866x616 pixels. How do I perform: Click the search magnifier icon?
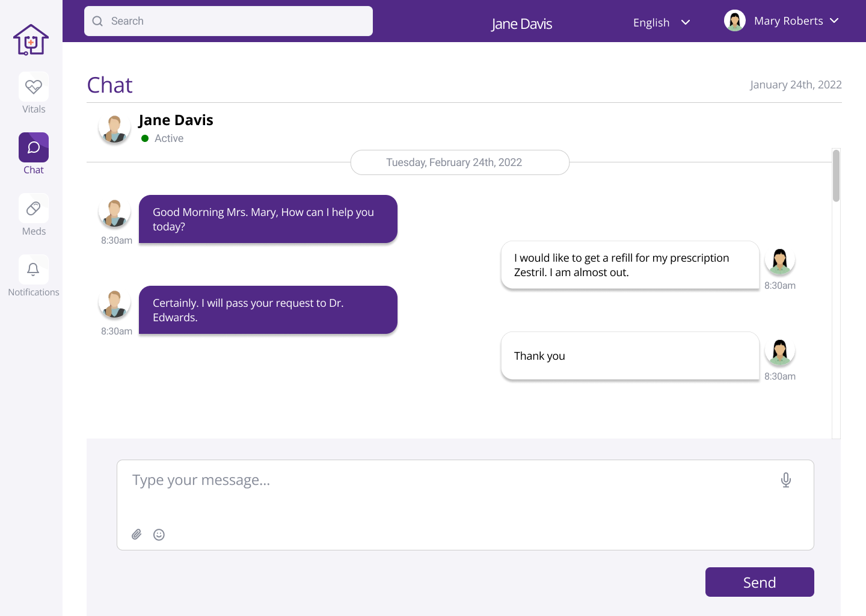[97, 20]
